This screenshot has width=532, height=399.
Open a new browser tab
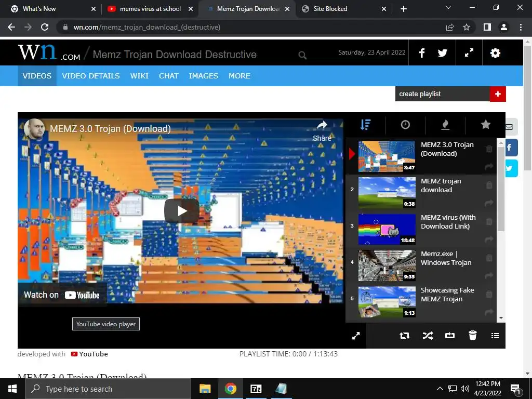(403, 9)
